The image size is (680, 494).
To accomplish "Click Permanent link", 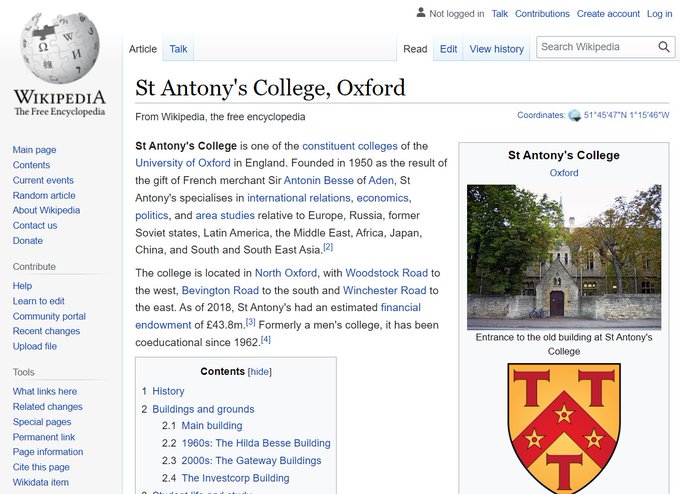I will coord(44,437).
